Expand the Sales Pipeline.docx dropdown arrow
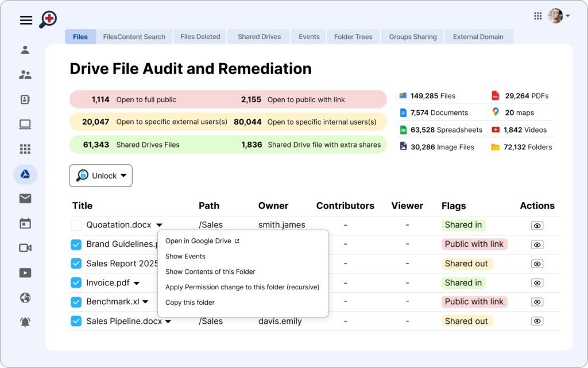 pos(168,321)
